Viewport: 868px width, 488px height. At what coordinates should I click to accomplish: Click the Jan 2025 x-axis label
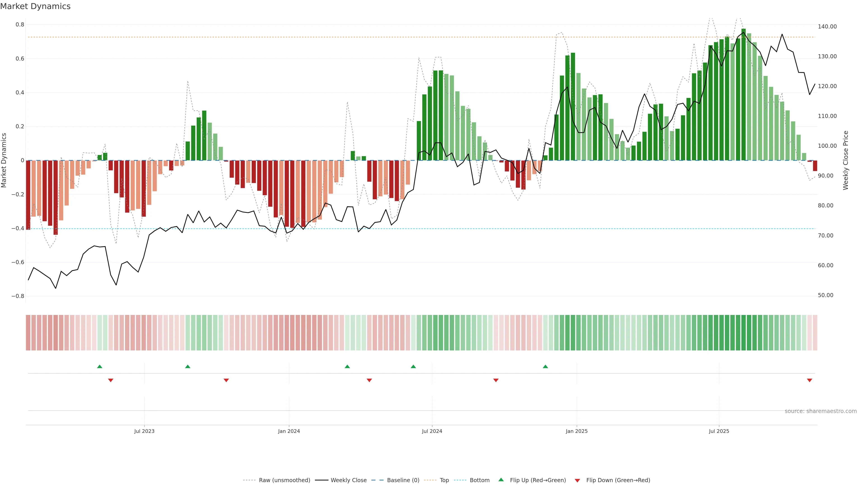577,431
